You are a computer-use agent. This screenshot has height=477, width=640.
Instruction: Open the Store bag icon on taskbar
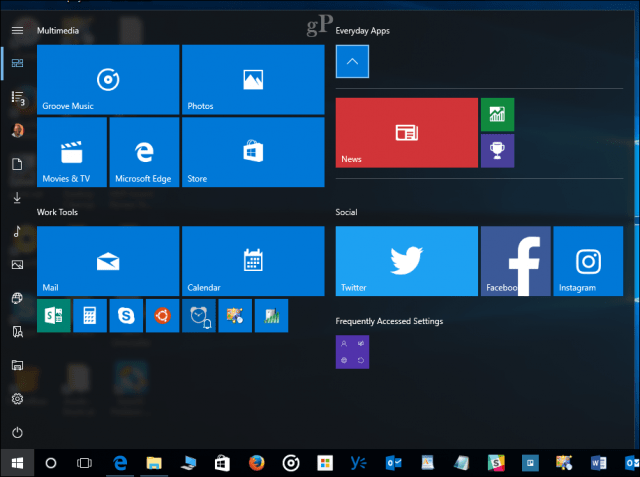(x=222, y=463)
